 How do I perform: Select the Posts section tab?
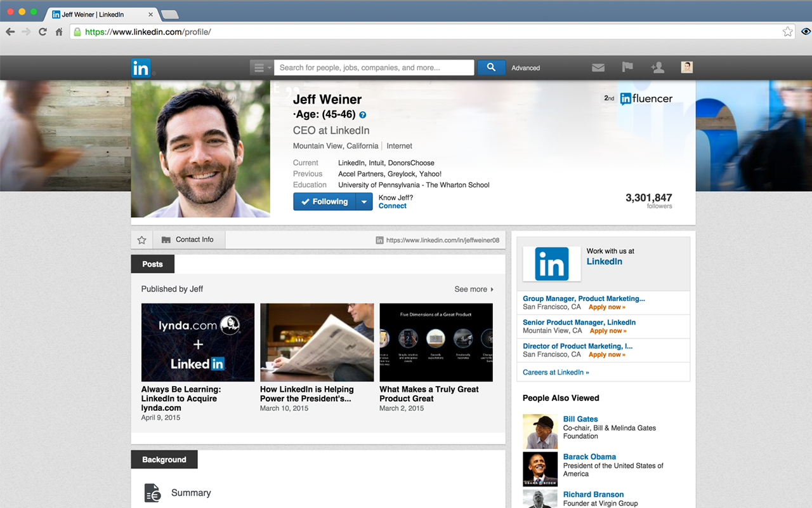(152, 264)
